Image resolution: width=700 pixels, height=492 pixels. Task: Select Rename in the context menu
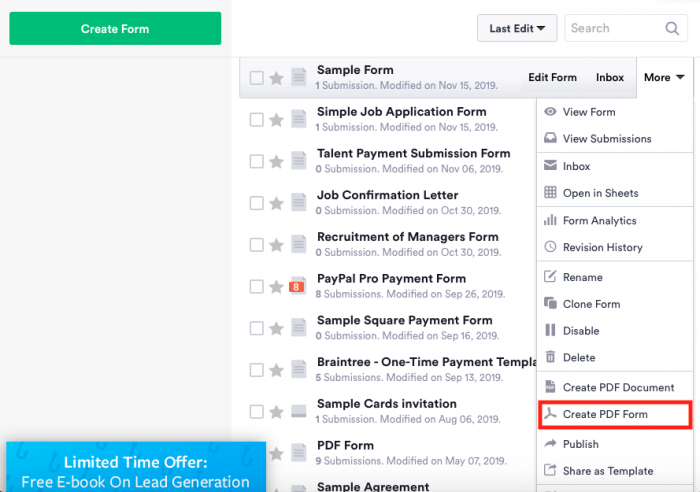point(582,277)
